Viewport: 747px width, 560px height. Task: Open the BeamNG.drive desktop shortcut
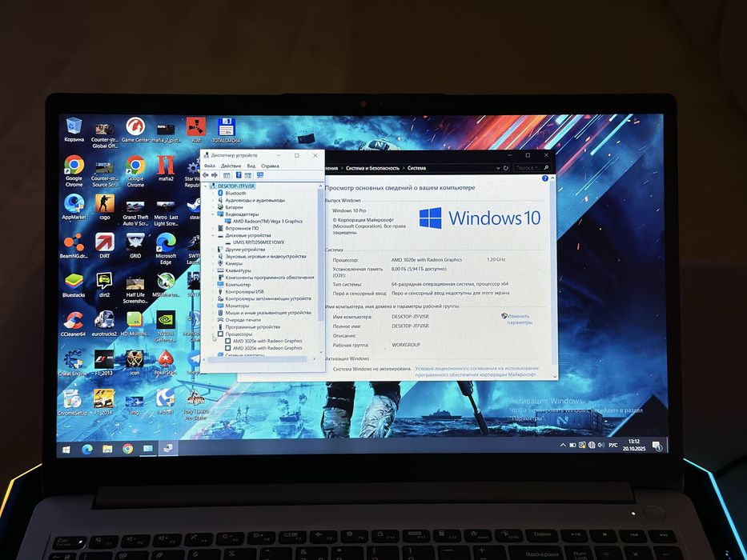click(74, 246)
